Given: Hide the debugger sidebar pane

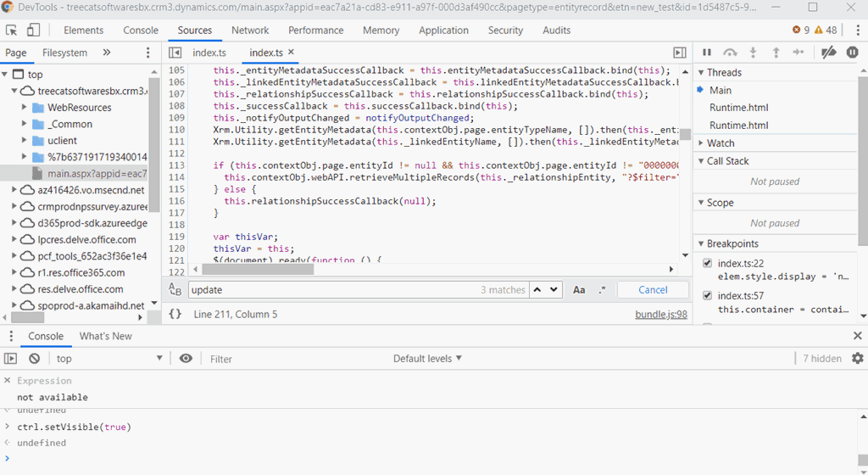Looking at the screenshot, I should (x=680, y=53).
